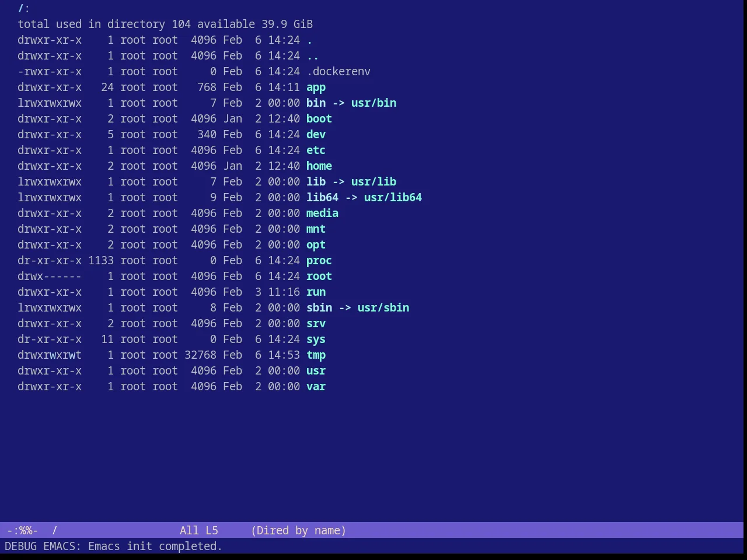Image resolution: width=747 pixels, height=560 pixels.
Task: Click the 'Dired by name' mode indicator
Action: [298, 531]
